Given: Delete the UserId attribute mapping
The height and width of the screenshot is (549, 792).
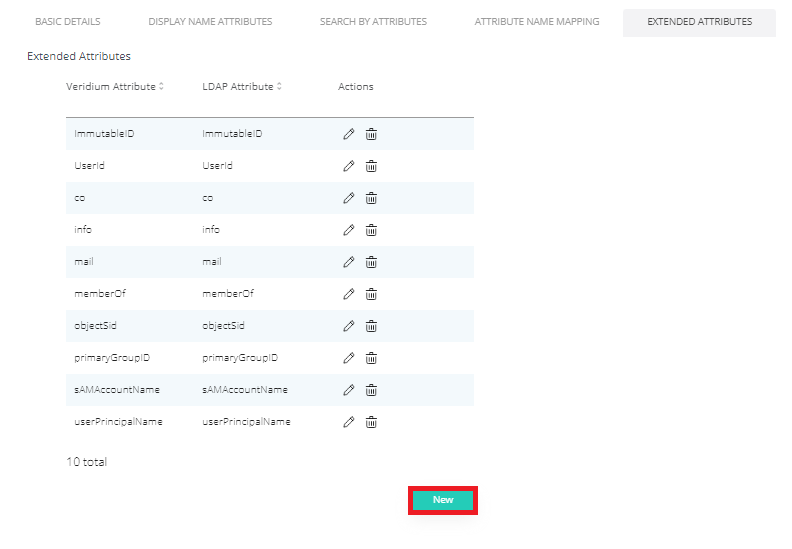Looking at the screenshot, I should [371, 166].
